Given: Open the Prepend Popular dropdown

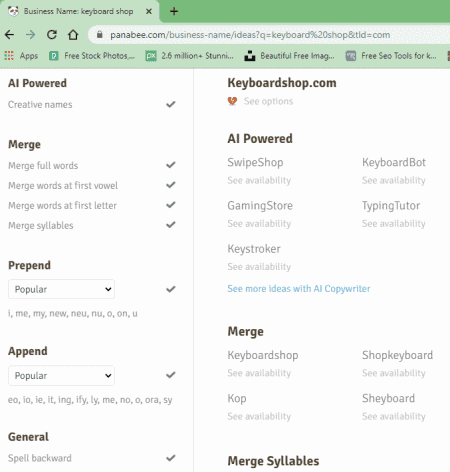Looking at the screenshot, I should (62, 289).
